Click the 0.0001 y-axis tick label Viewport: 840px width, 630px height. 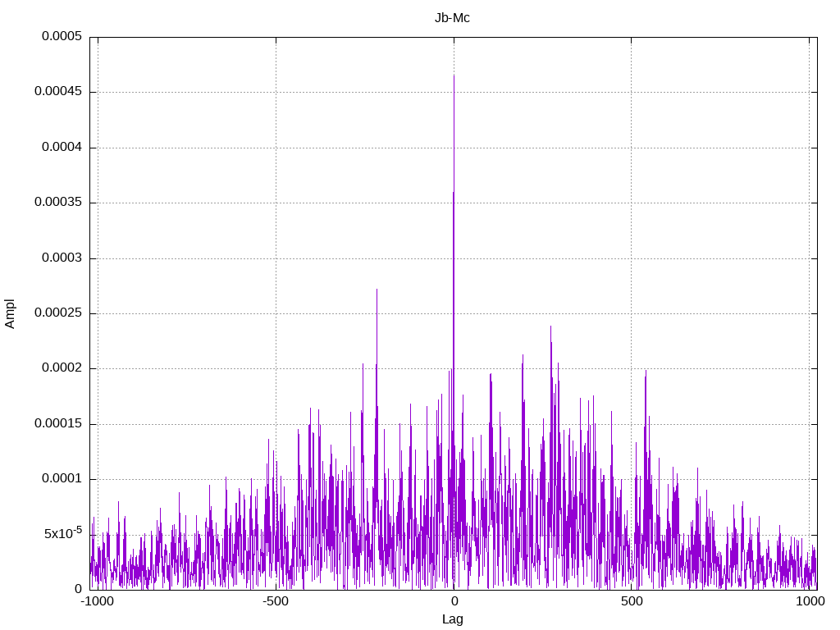[62, 479]
